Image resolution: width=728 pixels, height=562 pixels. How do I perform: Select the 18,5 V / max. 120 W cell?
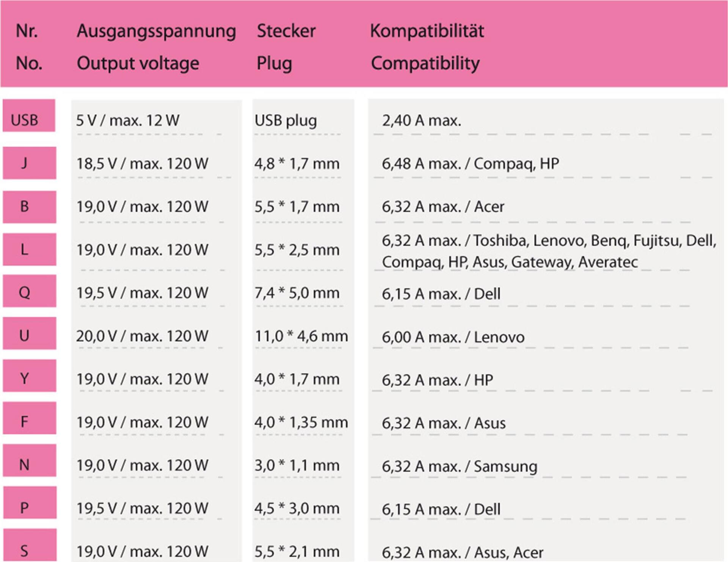[x=142, y=164]
